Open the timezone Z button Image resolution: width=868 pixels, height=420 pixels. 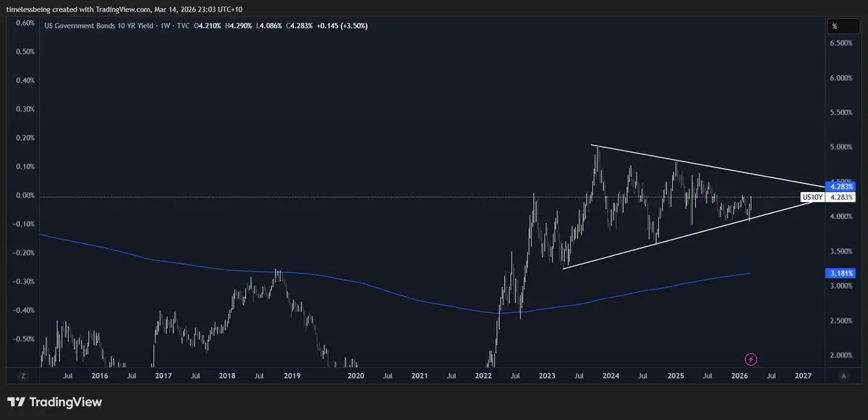pyautogui.click(x=23, y=376)
